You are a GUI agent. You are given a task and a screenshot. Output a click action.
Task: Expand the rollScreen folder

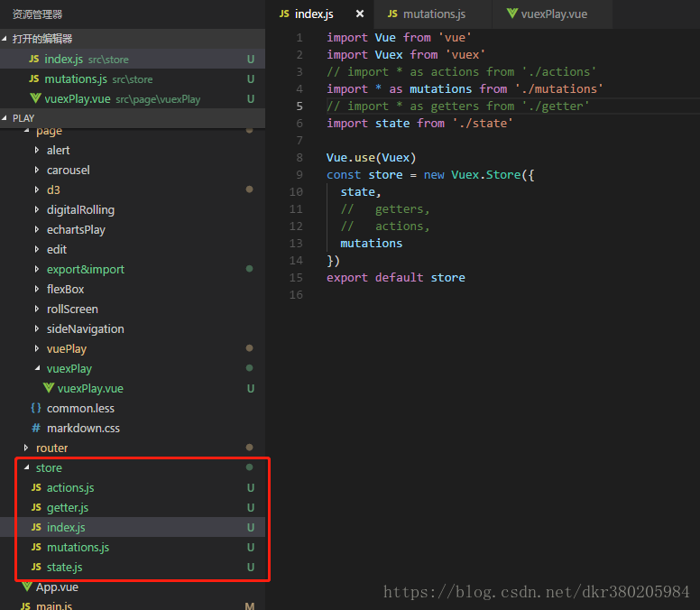(x=37, y=309)
